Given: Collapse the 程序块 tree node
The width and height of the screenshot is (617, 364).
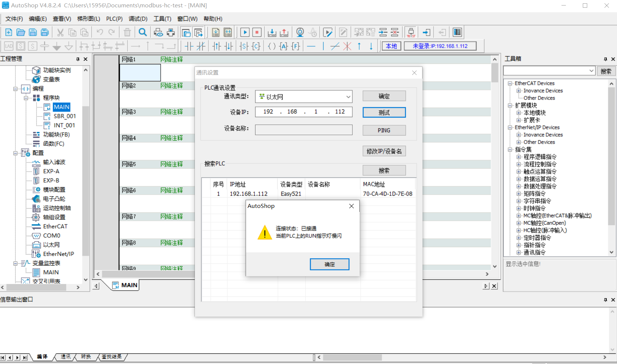Looking at the screenshot, I should tap(26, 98).
